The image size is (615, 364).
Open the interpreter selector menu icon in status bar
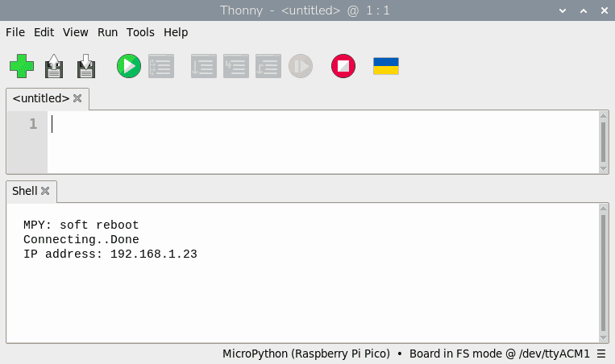click(x=601, y=354)
